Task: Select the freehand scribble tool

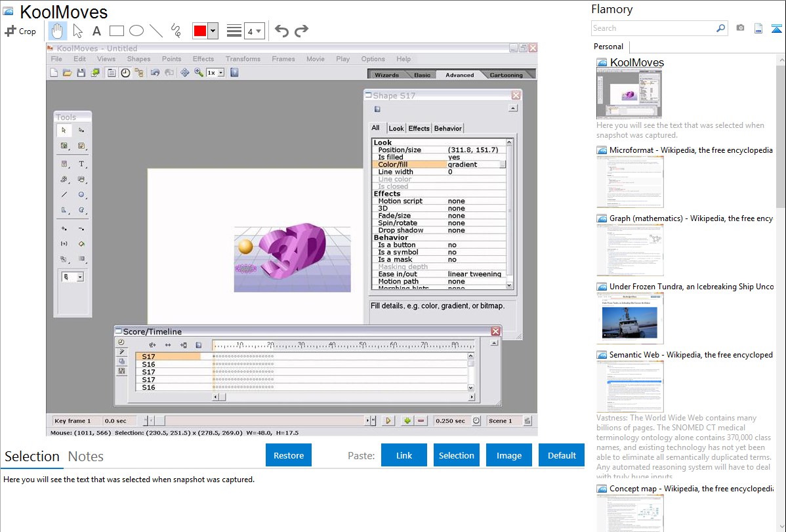Action: tap(176, 31)
